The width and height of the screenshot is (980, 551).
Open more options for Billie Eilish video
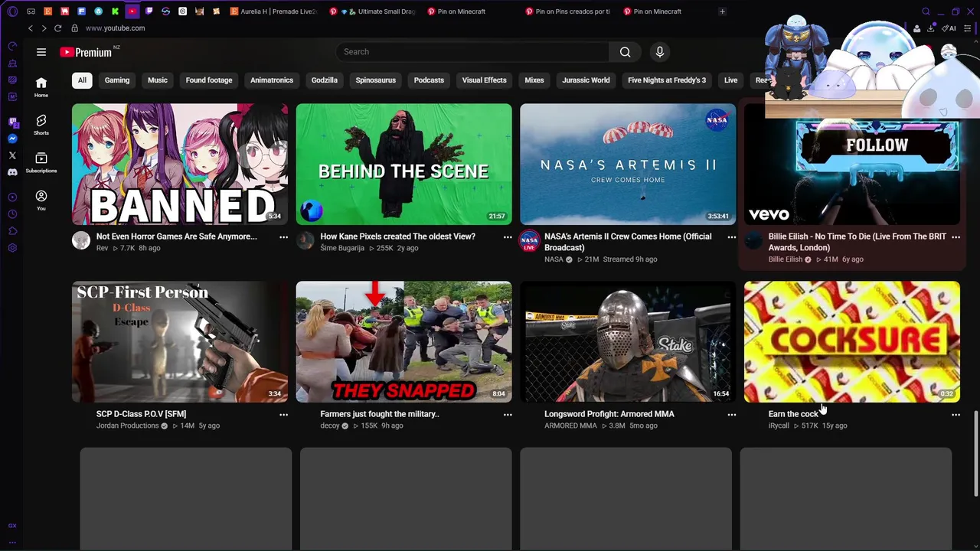pos(955,237)
